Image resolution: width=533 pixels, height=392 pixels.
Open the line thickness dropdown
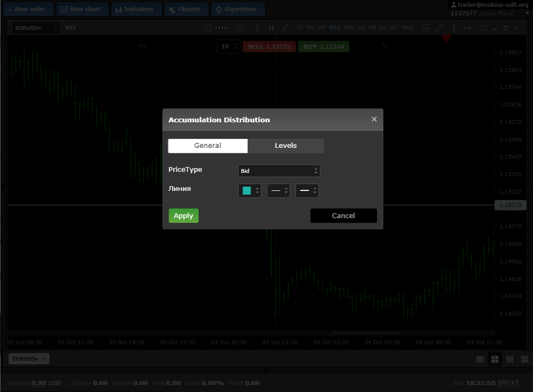(307, 190)
